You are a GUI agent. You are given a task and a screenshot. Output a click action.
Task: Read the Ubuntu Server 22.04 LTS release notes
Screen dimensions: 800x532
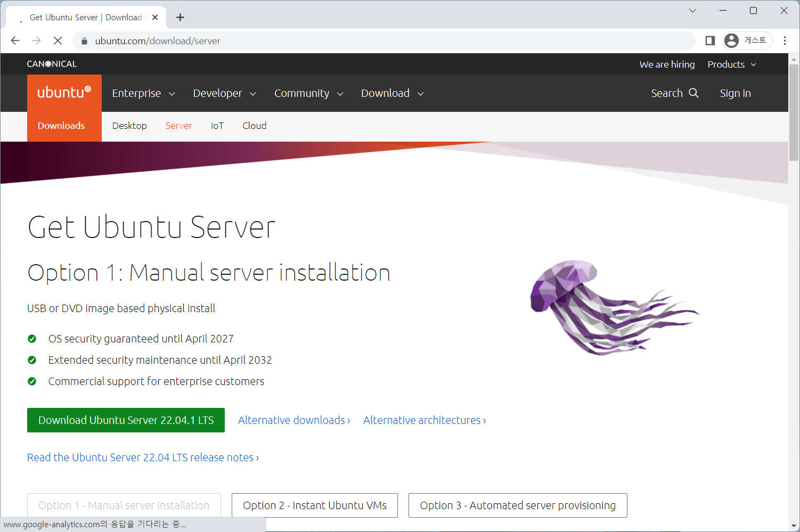(143, 457)
